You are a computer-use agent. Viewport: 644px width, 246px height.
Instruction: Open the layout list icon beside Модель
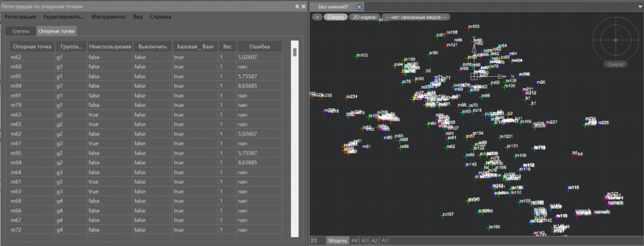314,240
